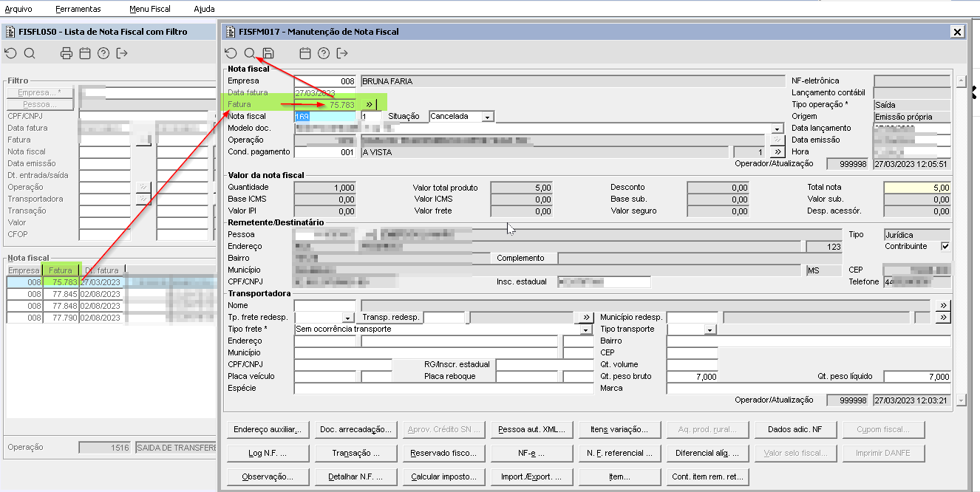Click FISFL050 window title document icon
This screenshot has width=980, height=492.
[x=10, y=32]
